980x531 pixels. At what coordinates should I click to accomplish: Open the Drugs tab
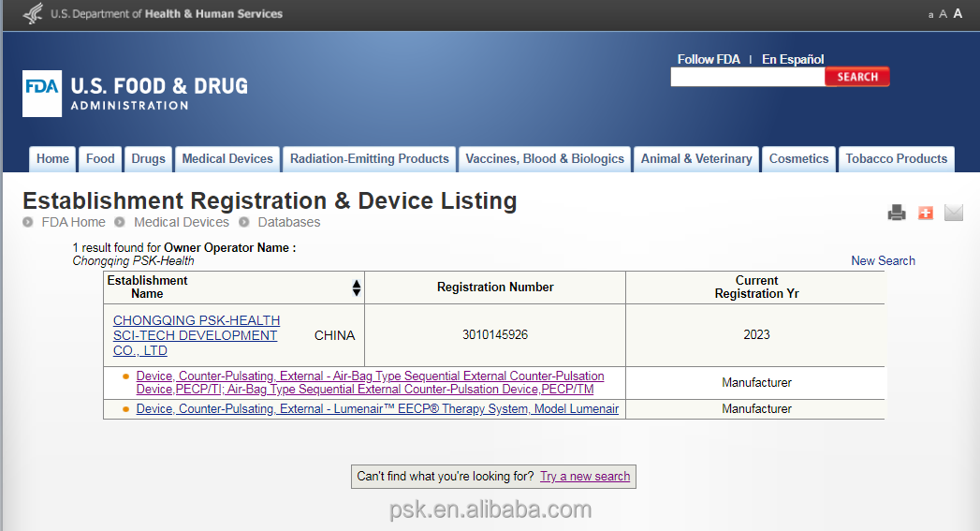pyautogui.click(x=148, y=159)
